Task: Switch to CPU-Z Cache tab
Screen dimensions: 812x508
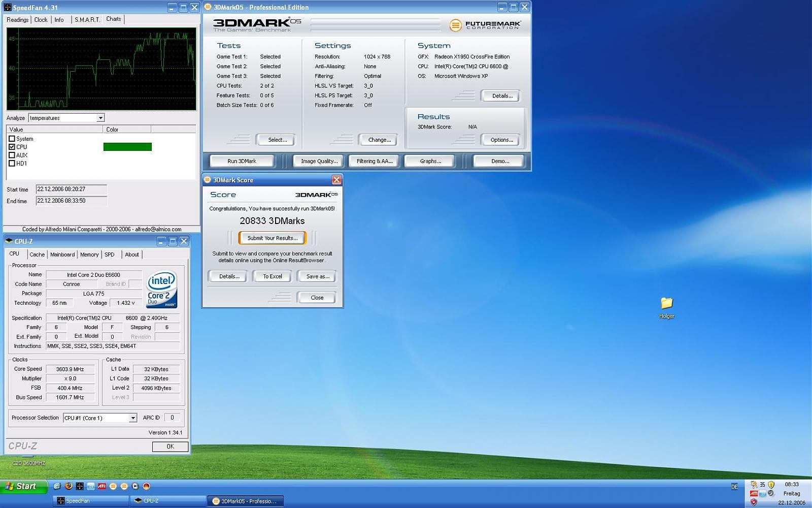Action: coord(37,255)
